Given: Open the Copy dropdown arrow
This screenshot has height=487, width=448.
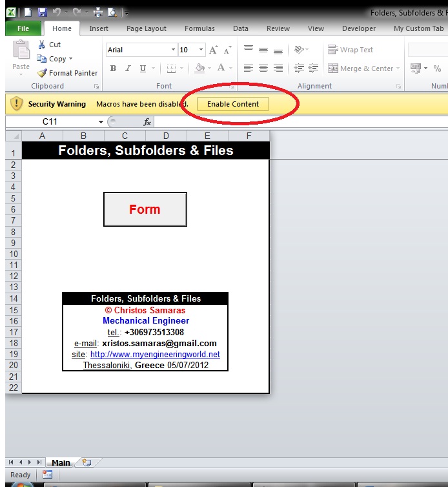Looking at the screenshot, I should [x=71, y=58].
